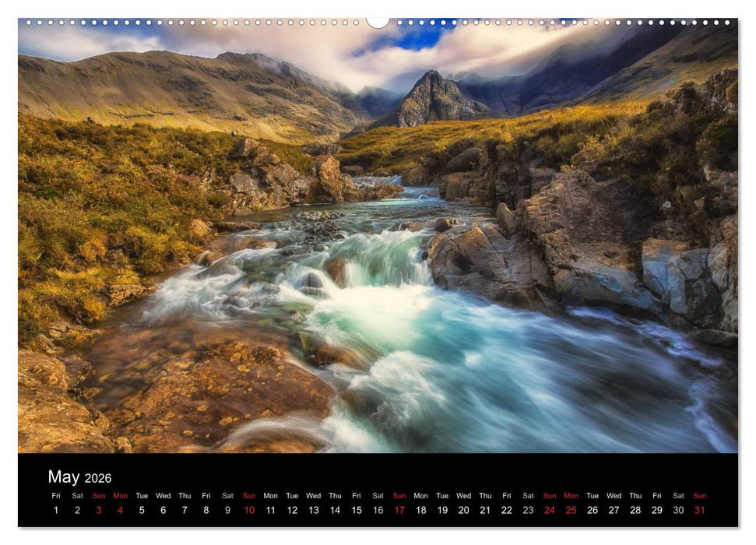Select the final date 31
Screen dimensions: 756x545
[699, 508]
